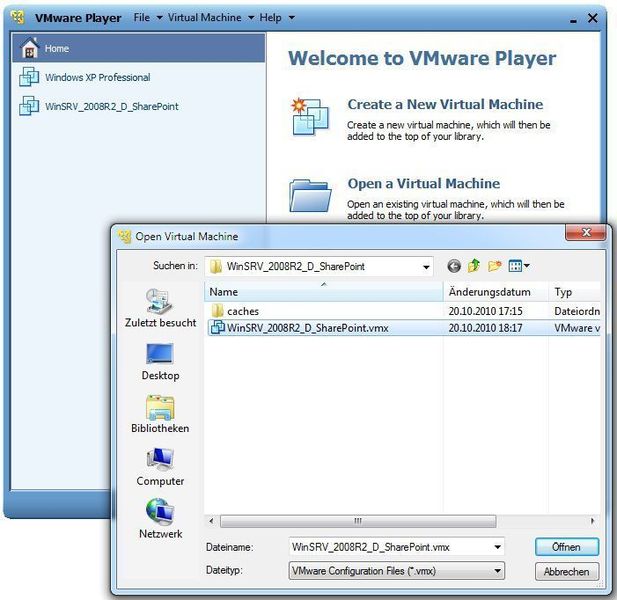This screenshot has height=600, width=617.
Task: Select Windows XP Professional library entry
Action: click(138, 77)
